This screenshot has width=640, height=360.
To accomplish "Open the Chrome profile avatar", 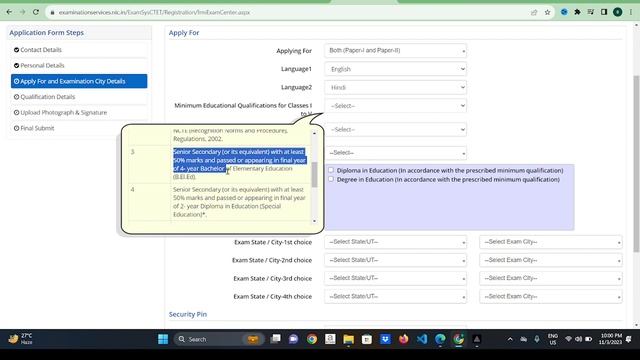I will click(x=618, y=12).
